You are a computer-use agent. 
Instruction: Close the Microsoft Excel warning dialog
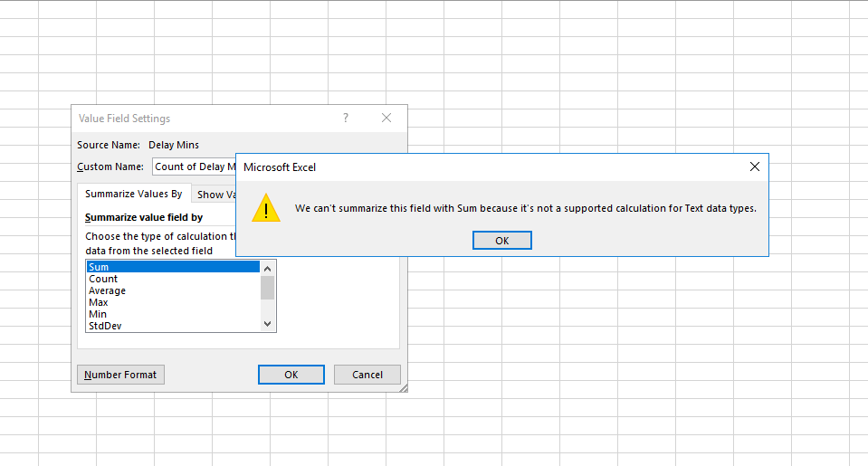tap(754, 166)
